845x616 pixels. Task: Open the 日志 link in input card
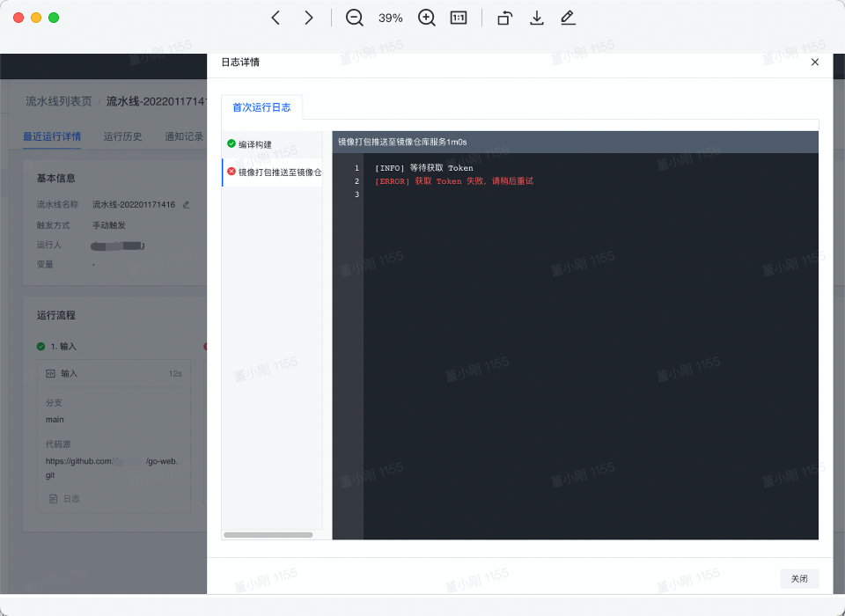click(70, 498)
